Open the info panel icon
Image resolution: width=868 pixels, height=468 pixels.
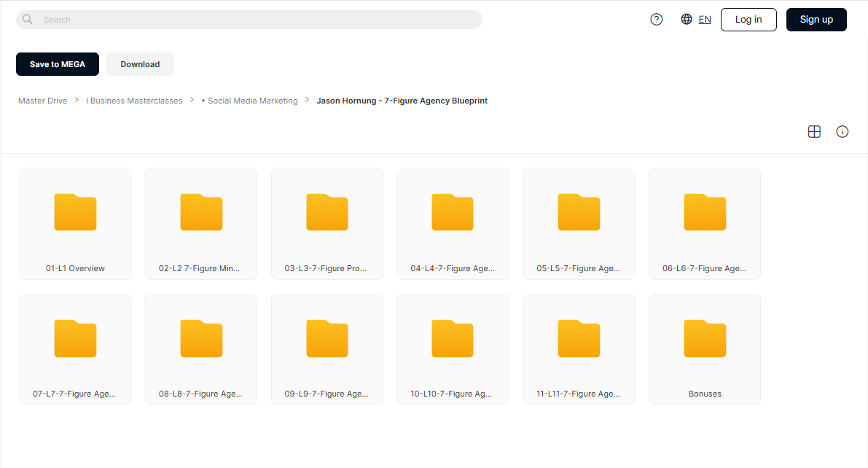tap(842, 131)
